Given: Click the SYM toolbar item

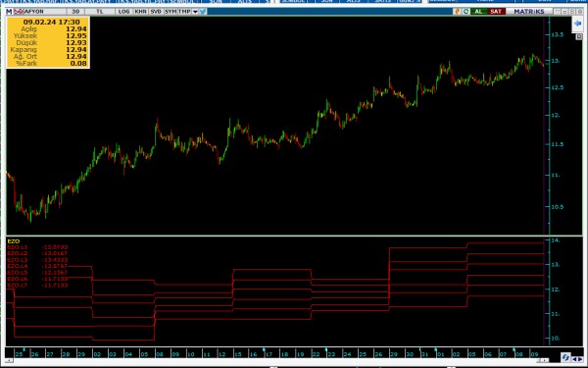Looking at the screenshot, I should coord(171,12).
